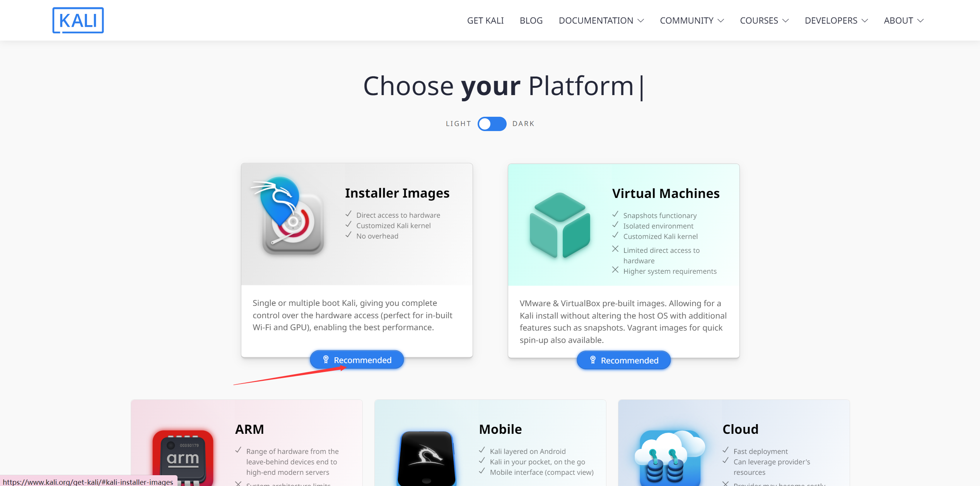Click the KALI logo in header
Image resolution: width=980 pixels, height=486 pixels.
point(78,20)
